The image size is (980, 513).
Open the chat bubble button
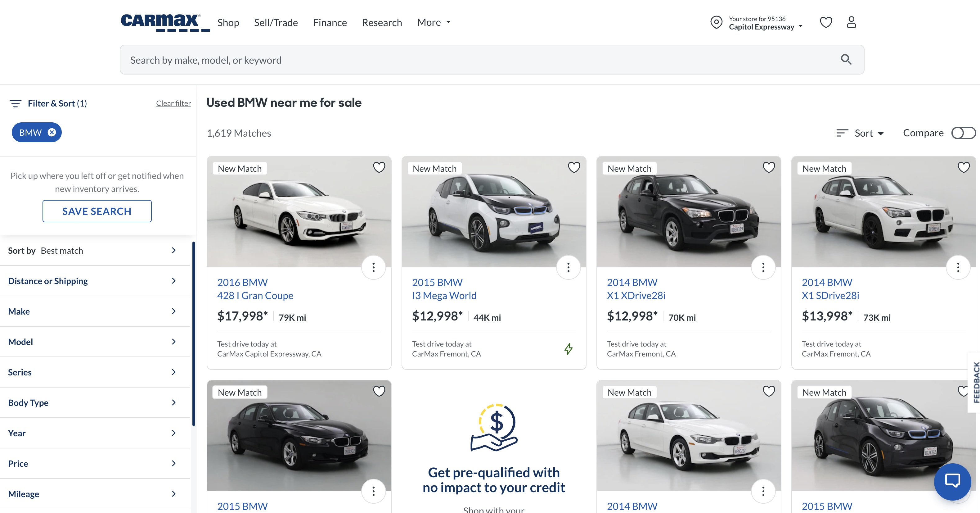[952, 481]
